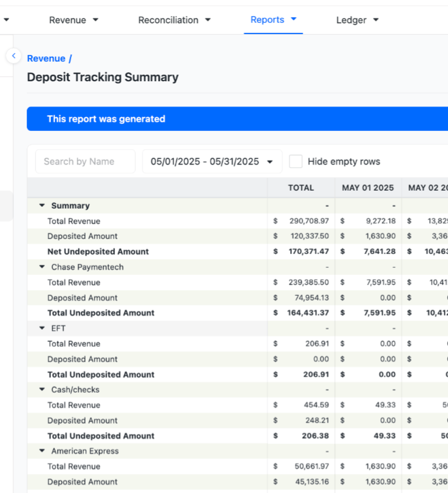The height and width of the screenshot is (493, 448).
Task: Click the sidebar collapse chevron button
Action: coord(14,56)
